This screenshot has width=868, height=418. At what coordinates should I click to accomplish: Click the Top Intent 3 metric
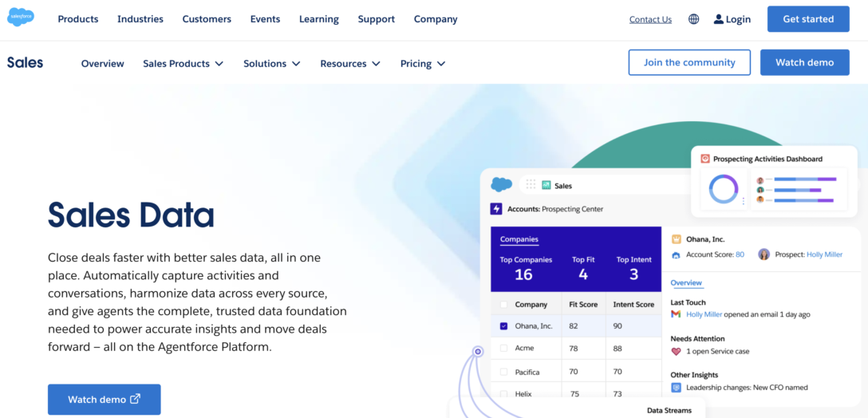pos(633,268)
